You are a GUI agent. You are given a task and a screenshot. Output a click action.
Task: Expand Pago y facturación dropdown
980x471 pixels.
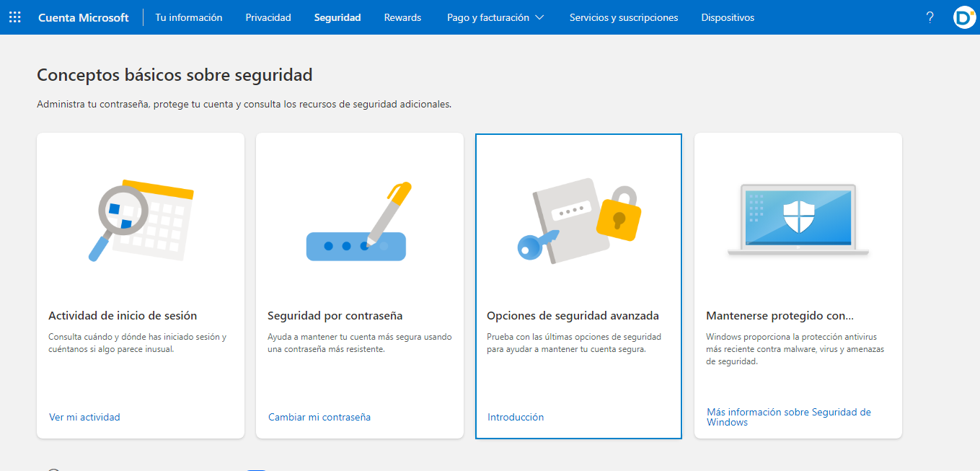(x=495, y=17)
